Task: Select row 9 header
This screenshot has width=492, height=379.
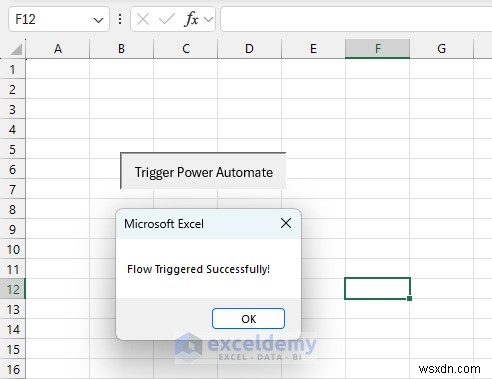Action: click(13, 229)
